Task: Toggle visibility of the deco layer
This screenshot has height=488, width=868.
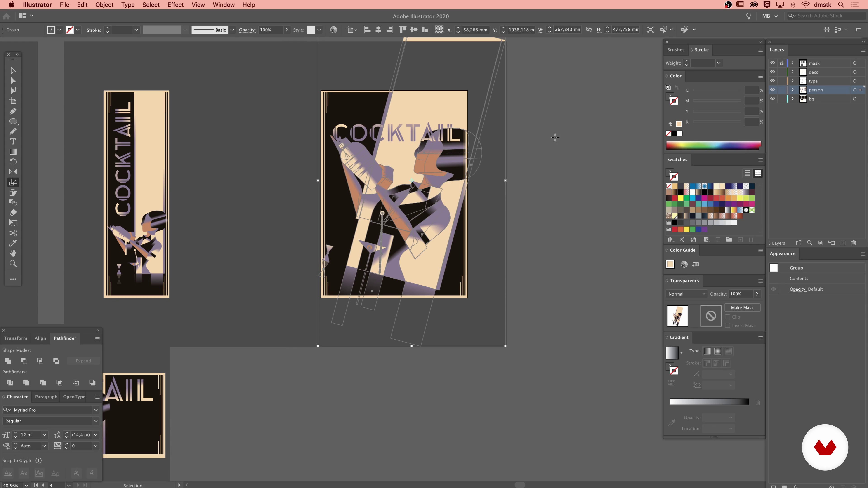Action: [x=772, y=72]
